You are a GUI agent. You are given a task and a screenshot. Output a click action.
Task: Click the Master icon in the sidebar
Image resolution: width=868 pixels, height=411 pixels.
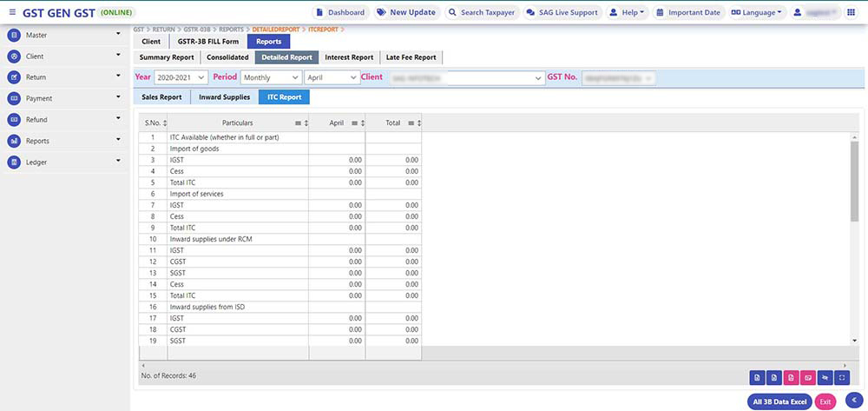click(x=14, y=36)
